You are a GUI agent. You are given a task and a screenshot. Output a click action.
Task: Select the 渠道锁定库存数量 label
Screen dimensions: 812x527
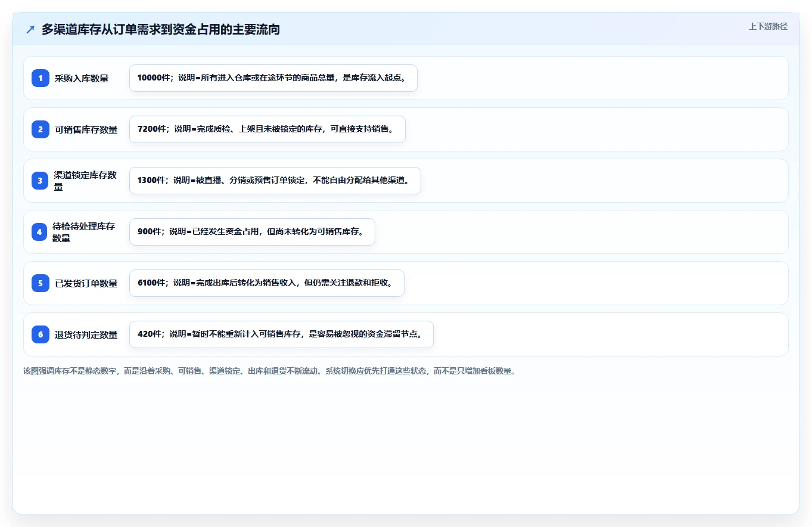[x=85, y=181]
